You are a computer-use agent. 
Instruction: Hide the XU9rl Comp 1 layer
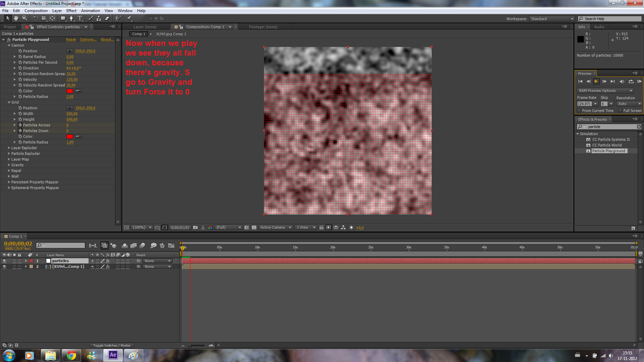pyautogui.click(x=4, y=266)
